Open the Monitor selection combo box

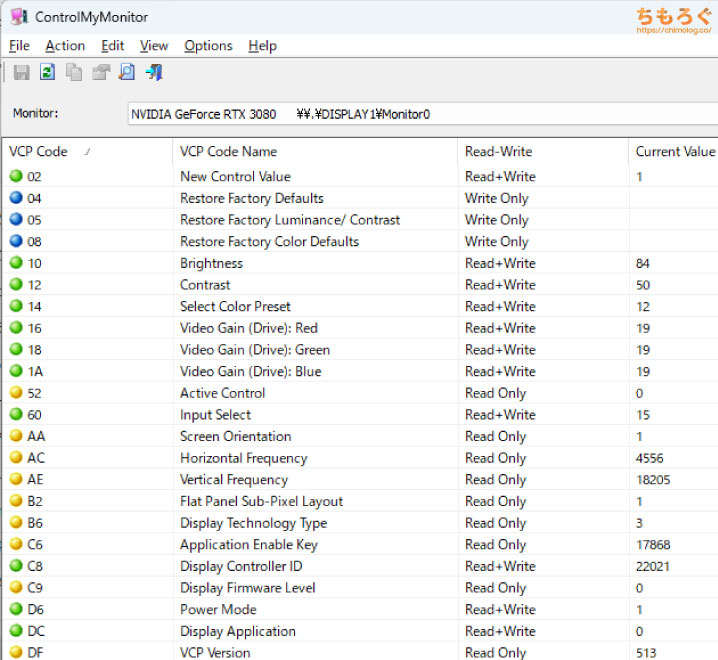pyautogui.click(x=423, y=114)
